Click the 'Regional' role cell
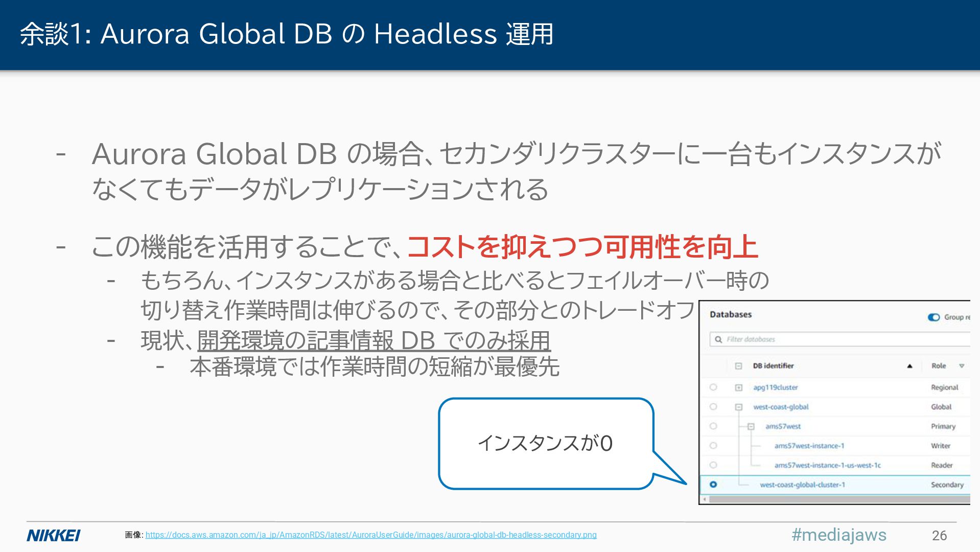 (944, 387)
